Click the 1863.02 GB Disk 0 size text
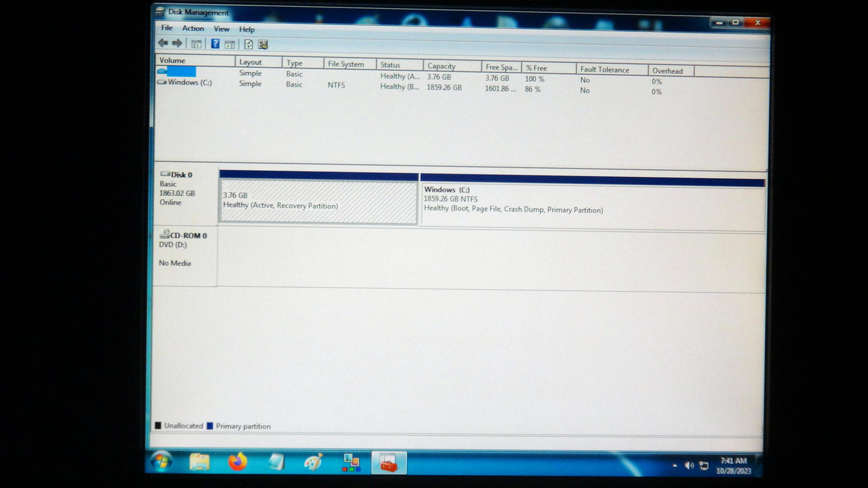 click(177, 193)
